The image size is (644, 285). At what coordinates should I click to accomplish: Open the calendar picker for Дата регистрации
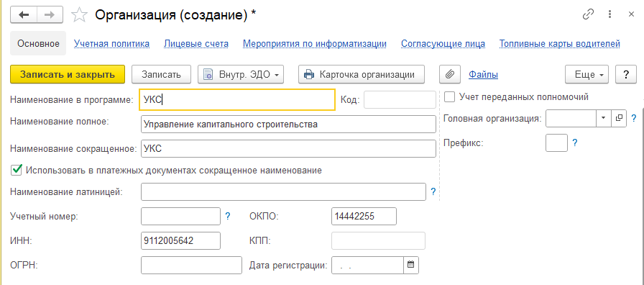(x=410, y=265)
